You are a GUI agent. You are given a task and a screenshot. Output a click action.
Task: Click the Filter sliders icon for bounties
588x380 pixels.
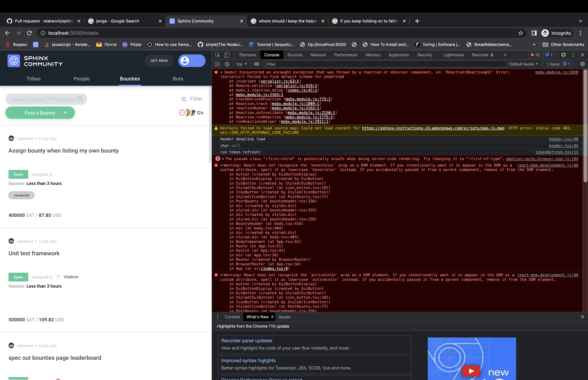[x=184, y=99]
